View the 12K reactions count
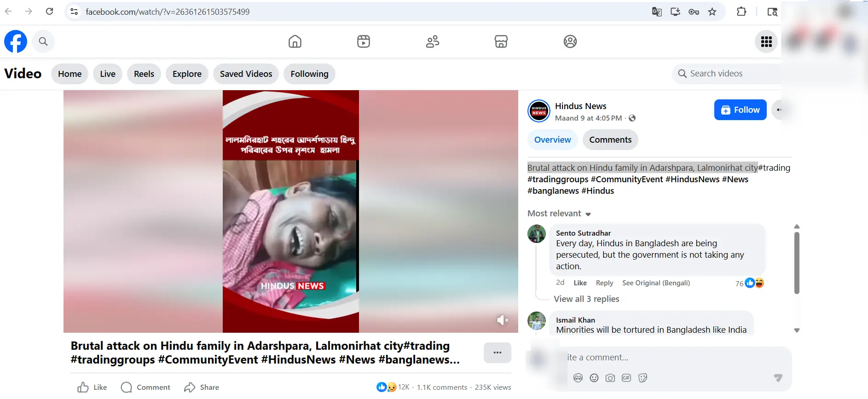The height and width of the screenshot is (399, 868). click(393, 387)
